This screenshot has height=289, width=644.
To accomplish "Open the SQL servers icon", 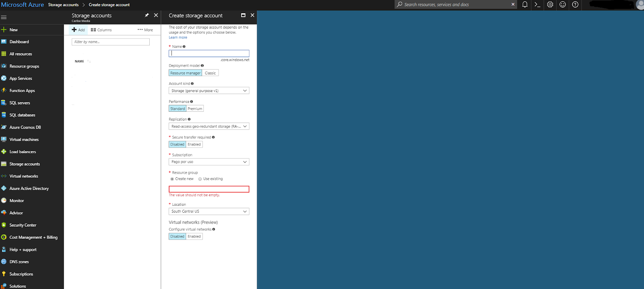I will pyautogui.click(x=4, y=102).
